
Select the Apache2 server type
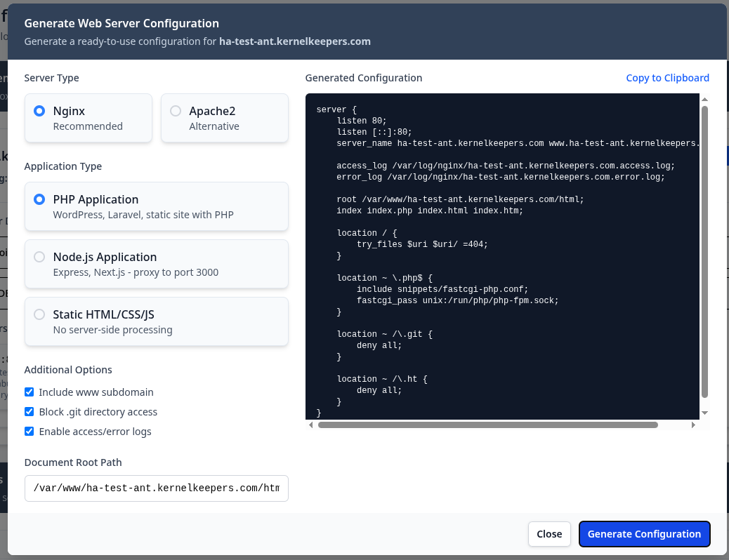click(x=176, y=111)
